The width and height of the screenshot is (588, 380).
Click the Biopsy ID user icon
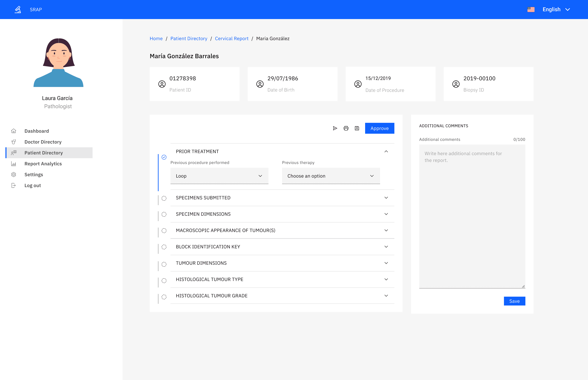456,84
